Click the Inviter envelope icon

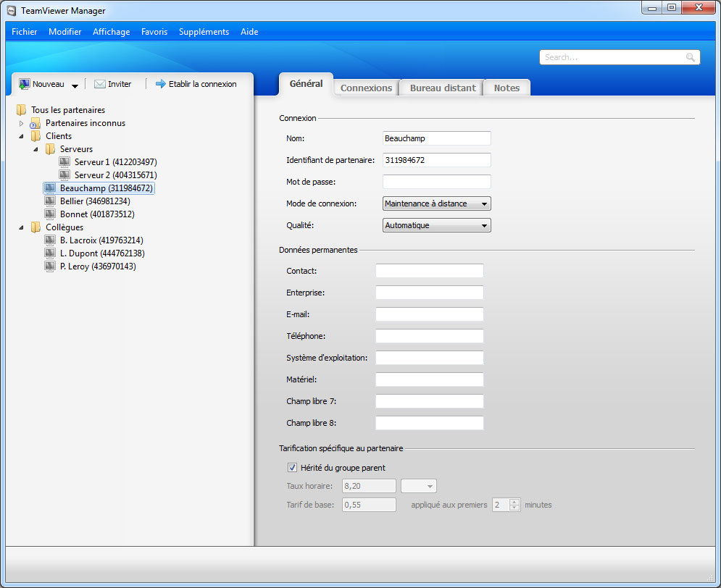[100, 84]
